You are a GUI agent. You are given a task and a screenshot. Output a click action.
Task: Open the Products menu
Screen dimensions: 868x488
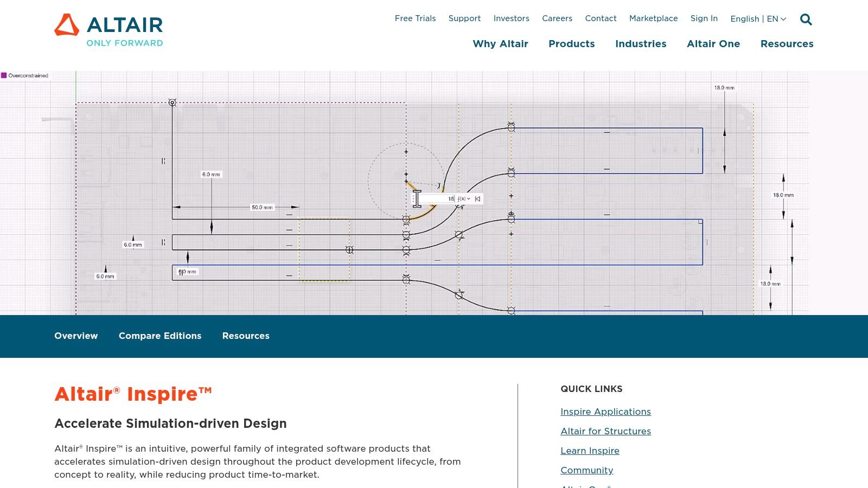[571, 44]
